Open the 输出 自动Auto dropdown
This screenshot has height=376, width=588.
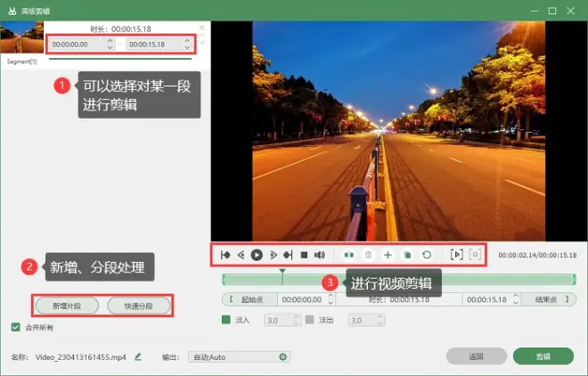click(x=240, y=357)
